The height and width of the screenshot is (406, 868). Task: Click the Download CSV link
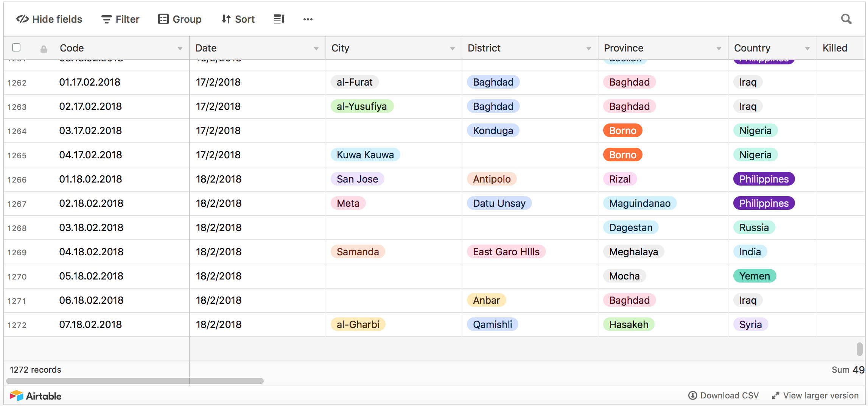[x=723, y=395]
